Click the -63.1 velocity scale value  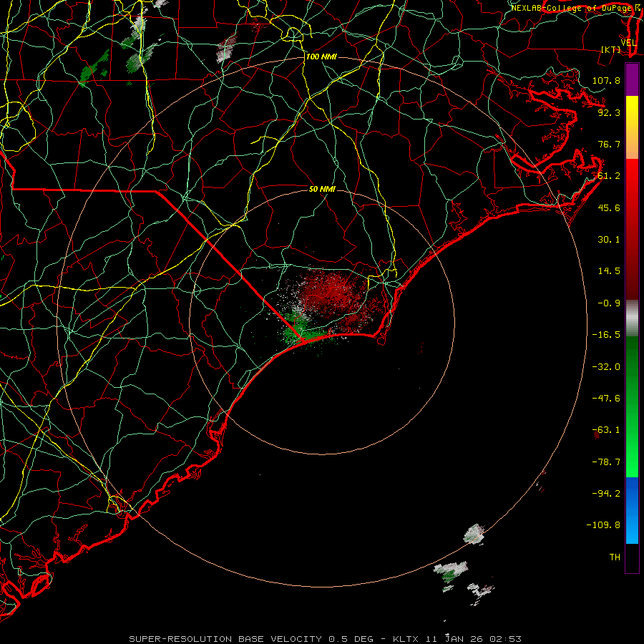pyautogui.click(x=606, y=430)
